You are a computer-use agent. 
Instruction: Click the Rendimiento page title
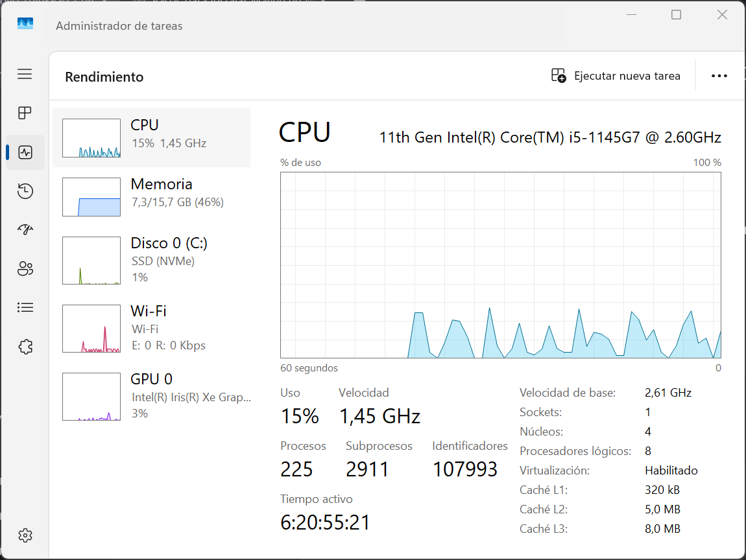(104, 76)
